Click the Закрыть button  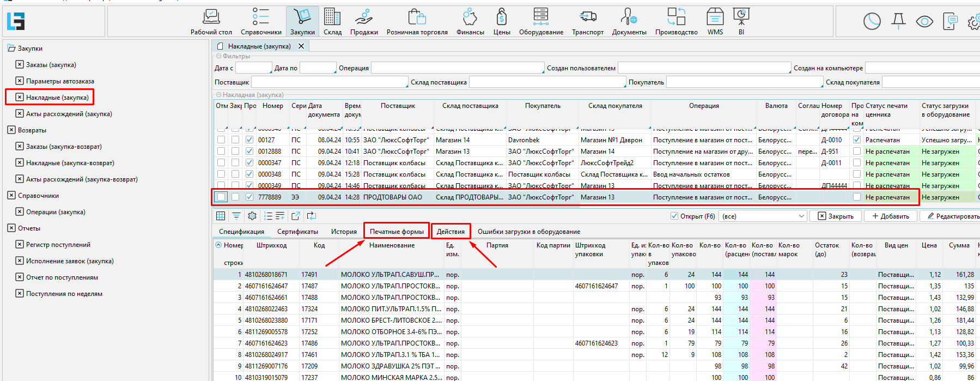835,216
